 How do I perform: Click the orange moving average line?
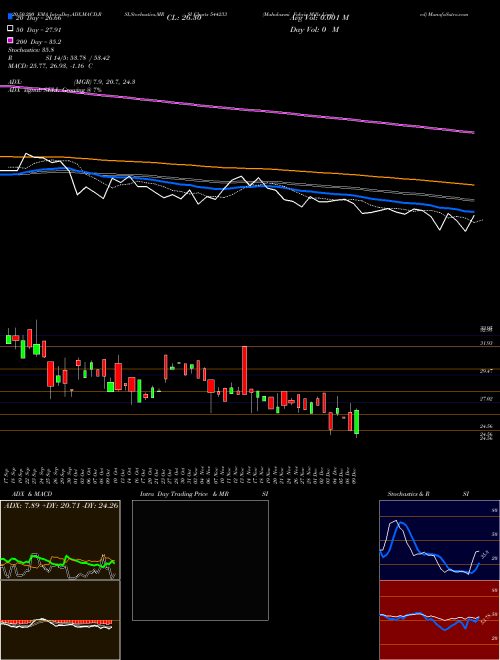[x=237, y=168]
